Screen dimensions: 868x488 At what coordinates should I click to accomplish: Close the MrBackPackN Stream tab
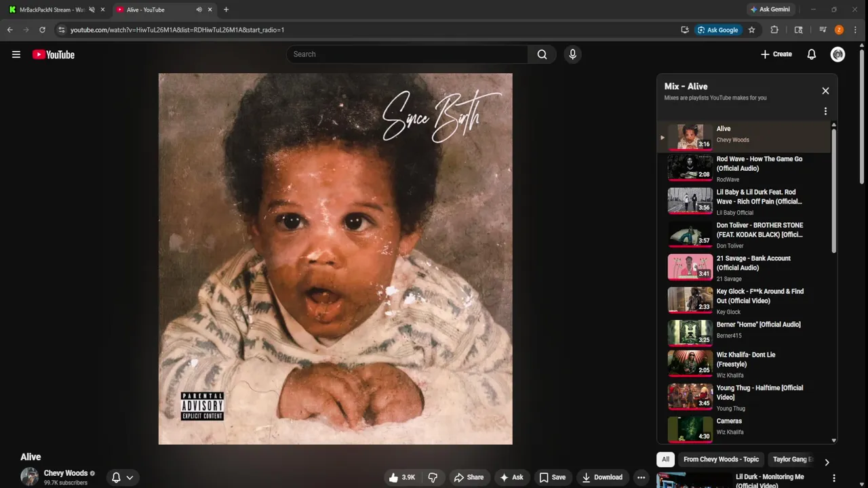pyautogui.click(x=102, y=9)
